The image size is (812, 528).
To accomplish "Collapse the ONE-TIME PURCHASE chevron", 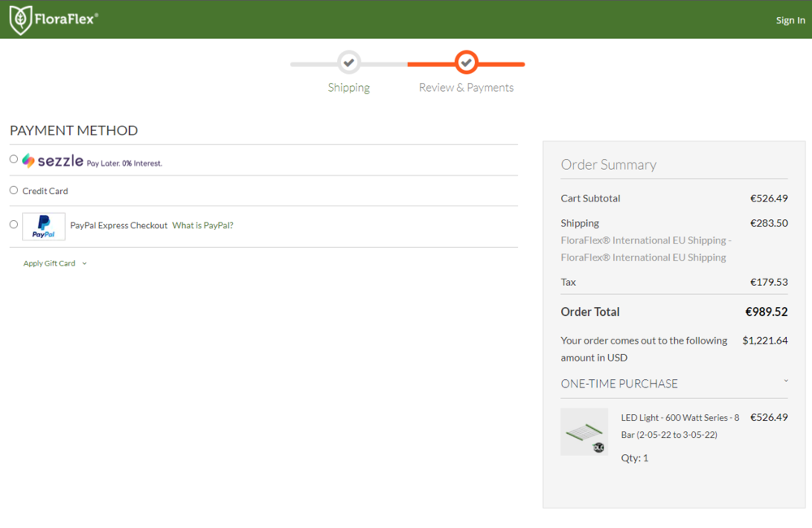I will 785,381.
